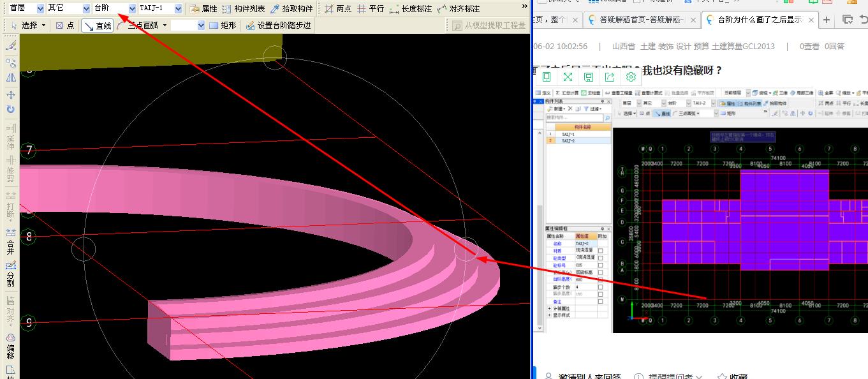Click the share icon on image toolbar
868x379 pixels.
click(x=610, y=77)
